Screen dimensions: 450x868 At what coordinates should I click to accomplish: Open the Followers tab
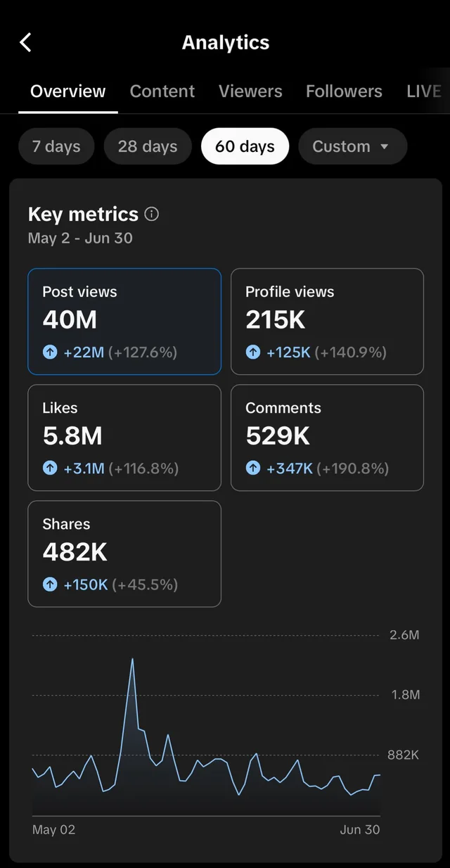click(x=344, y=91)
